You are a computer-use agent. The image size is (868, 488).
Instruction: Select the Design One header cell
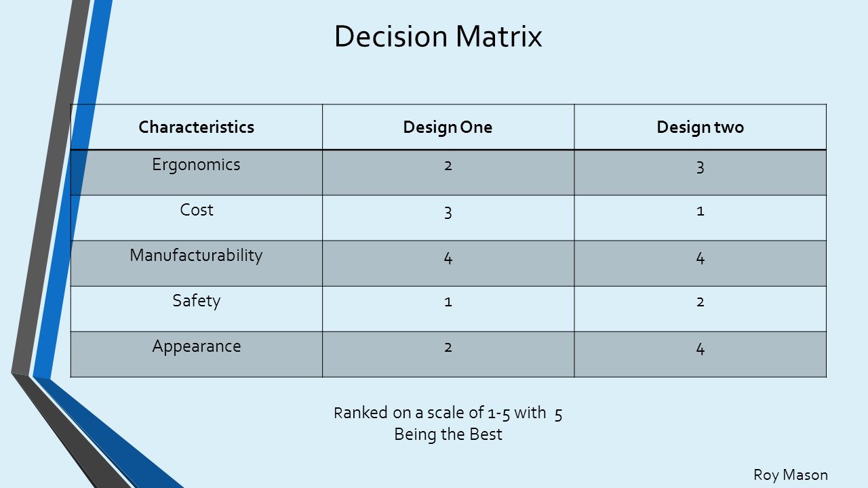point(448,127)
